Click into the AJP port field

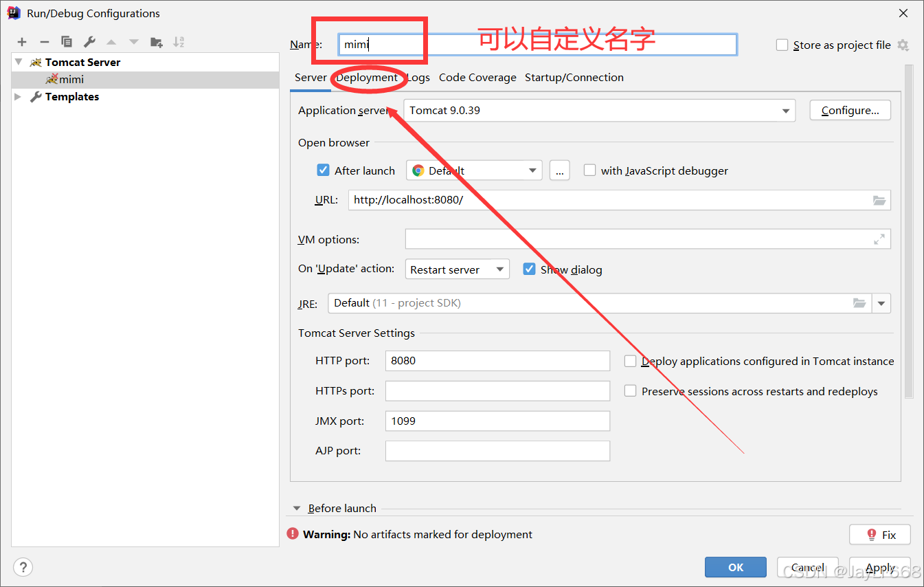pyautogui.click(x=497, y=451)
